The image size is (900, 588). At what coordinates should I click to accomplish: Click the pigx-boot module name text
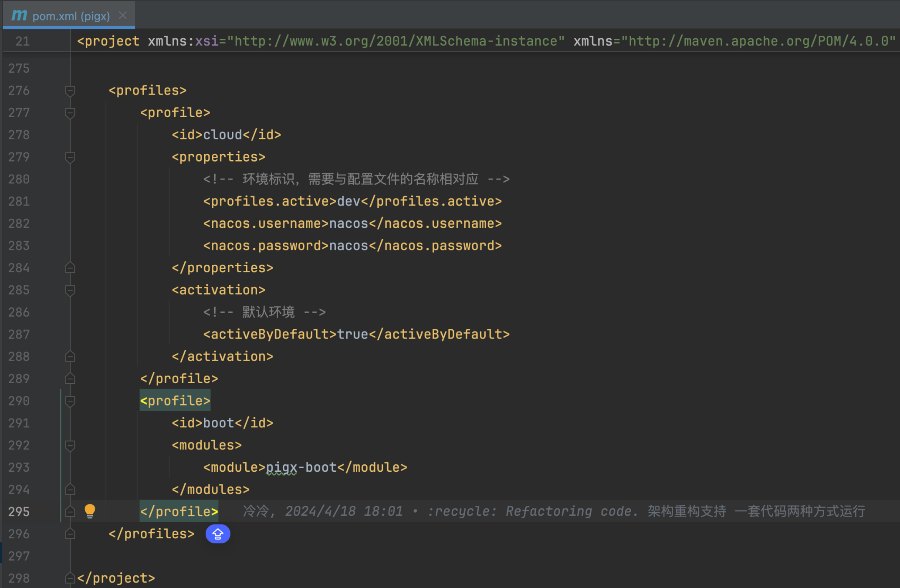301,467
